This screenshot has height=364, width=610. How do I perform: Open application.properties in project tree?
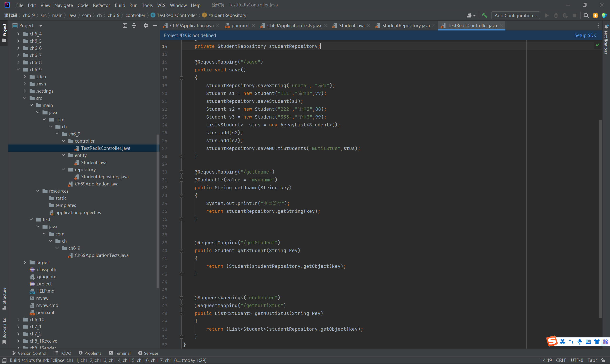(x=78, y=212)
